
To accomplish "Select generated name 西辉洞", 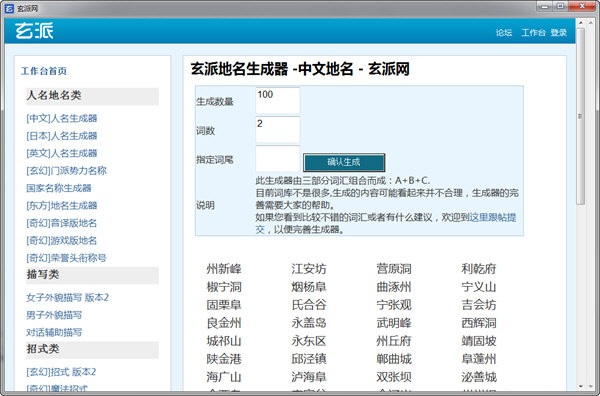I will [x=479, y=323].
